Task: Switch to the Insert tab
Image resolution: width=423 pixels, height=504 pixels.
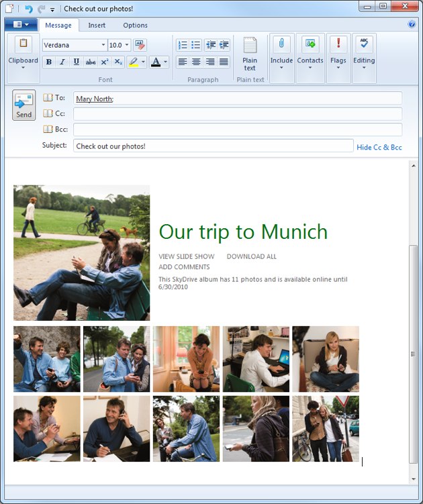Action: [96, 26]
